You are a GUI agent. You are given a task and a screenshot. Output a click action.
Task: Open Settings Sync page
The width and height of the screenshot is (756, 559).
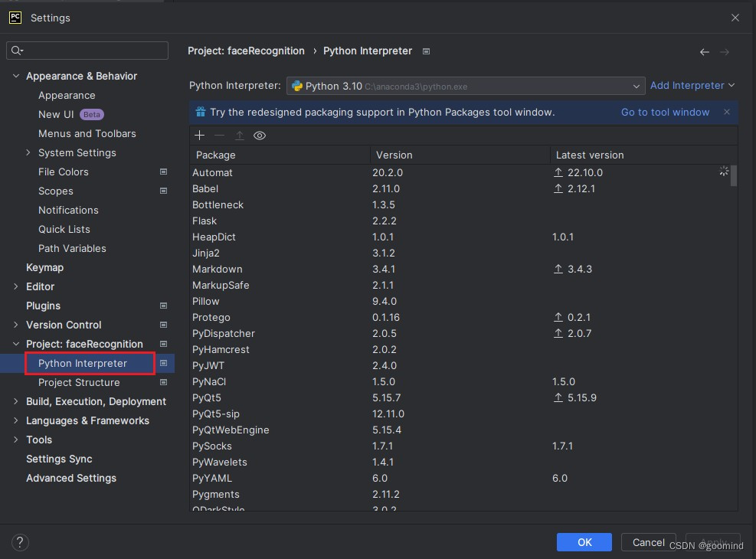[59, 459]
